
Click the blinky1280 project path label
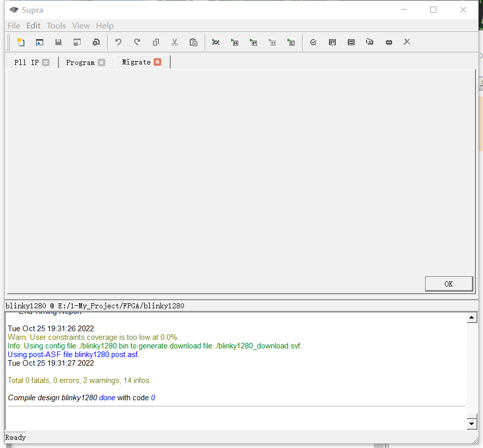(95, 306)
